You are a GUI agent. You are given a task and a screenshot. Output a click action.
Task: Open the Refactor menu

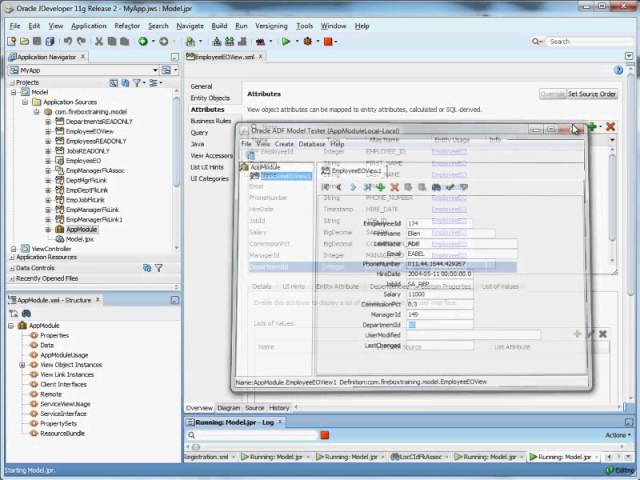[x=127, y=26]
